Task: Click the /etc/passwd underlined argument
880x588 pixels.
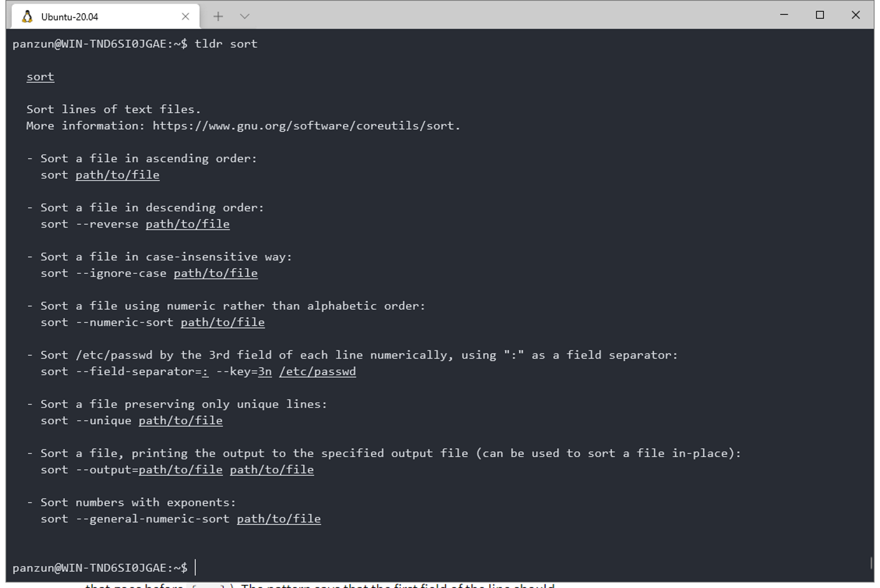Action: 317,372
